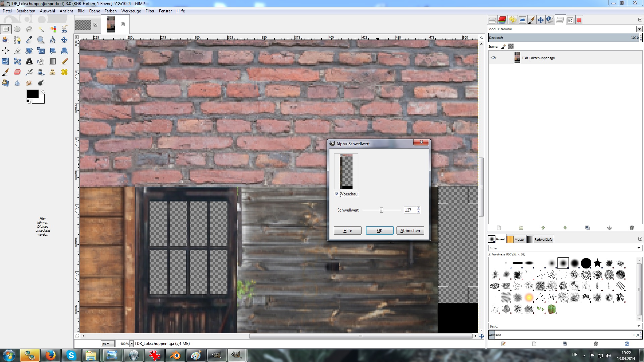Choose the Heal tool bandage icon

pyautogui.click(x=64, y=72)
